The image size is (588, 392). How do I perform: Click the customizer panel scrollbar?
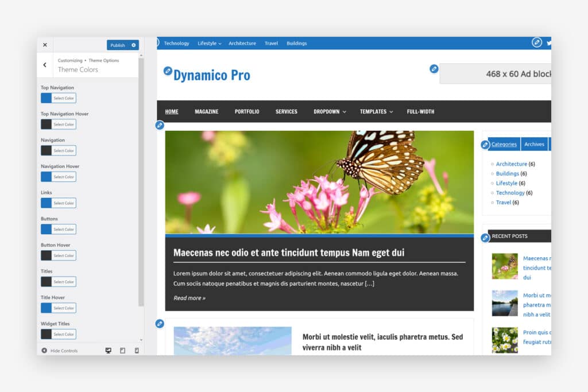pos(141,182)
